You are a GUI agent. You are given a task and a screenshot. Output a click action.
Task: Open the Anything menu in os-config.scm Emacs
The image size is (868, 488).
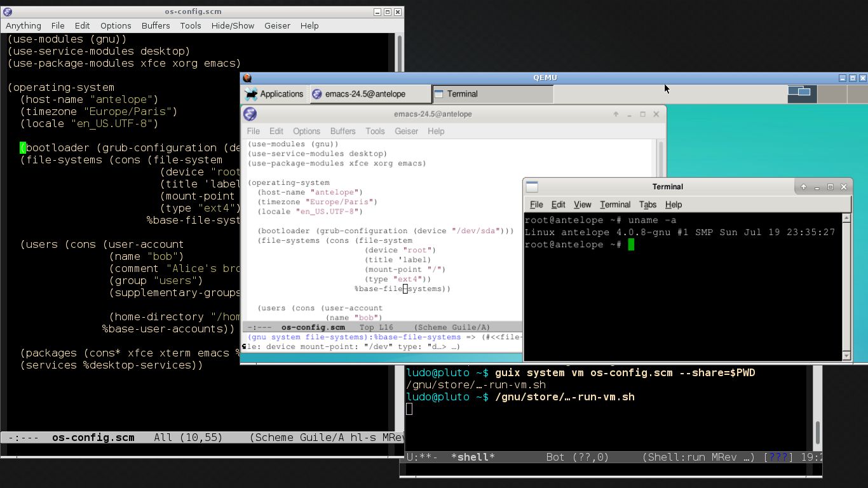point(24,25)
